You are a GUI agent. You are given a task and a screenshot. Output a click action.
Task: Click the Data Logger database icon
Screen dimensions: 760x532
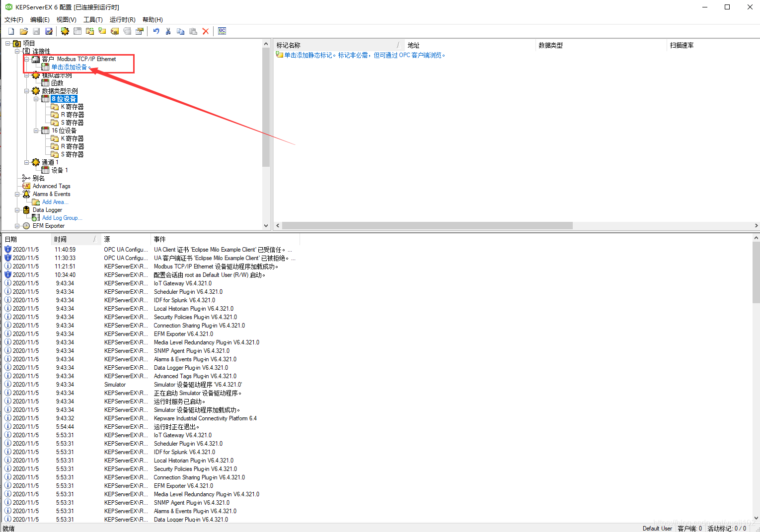pyautogui.click(x=26, y=210)
